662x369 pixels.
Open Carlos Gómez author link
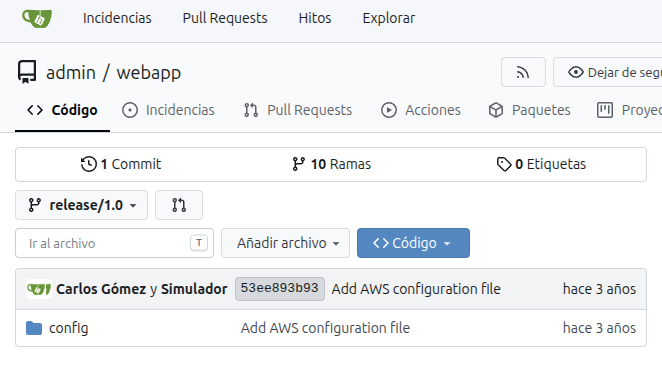(101, 289)
